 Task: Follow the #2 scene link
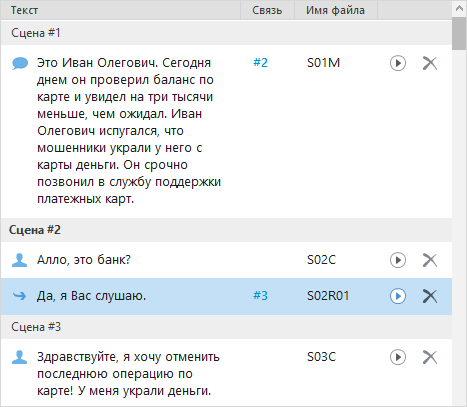pos(260,63)
